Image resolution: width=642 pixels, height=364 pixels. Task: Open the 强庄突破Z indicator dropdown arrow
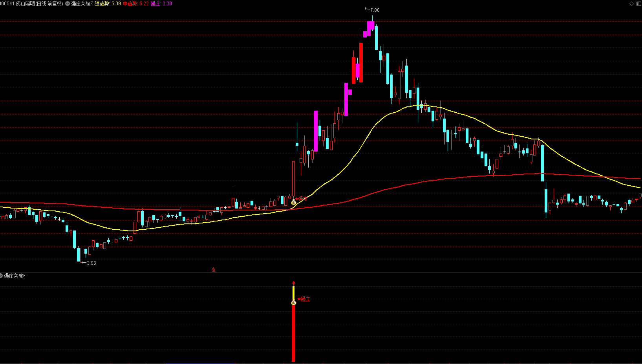68,4
